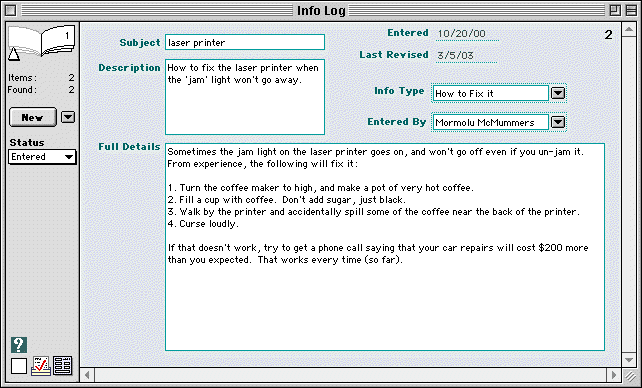Screen dimensions: 642x388
Task: Click the Last Revised date field
Action: pyautogui.click(x=466, y=56)
